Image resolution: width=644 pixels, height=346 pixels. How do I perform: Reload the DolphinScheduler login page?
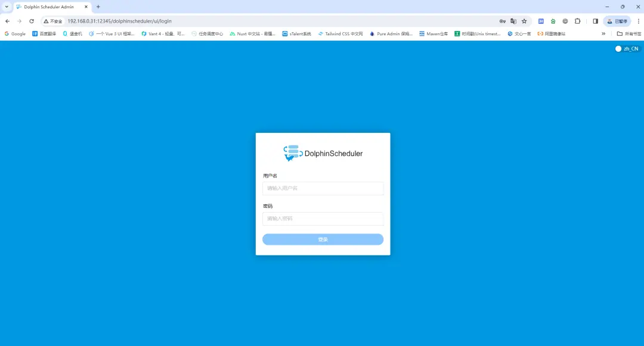click(x=32, y=21)
